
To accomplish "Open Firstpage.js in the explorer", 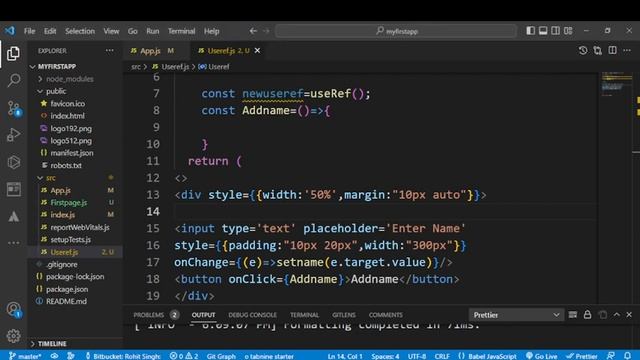I will tap(69, 202).
